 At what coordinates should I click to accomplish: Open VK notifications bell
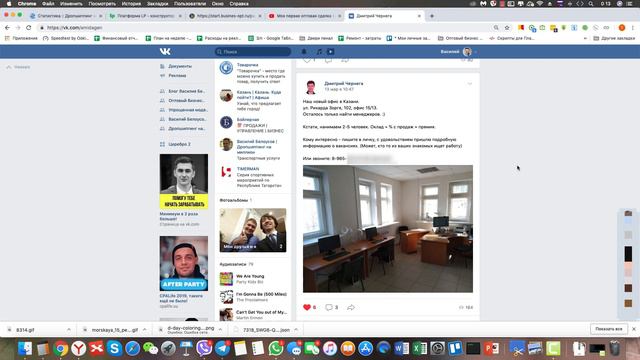(304, 52)
